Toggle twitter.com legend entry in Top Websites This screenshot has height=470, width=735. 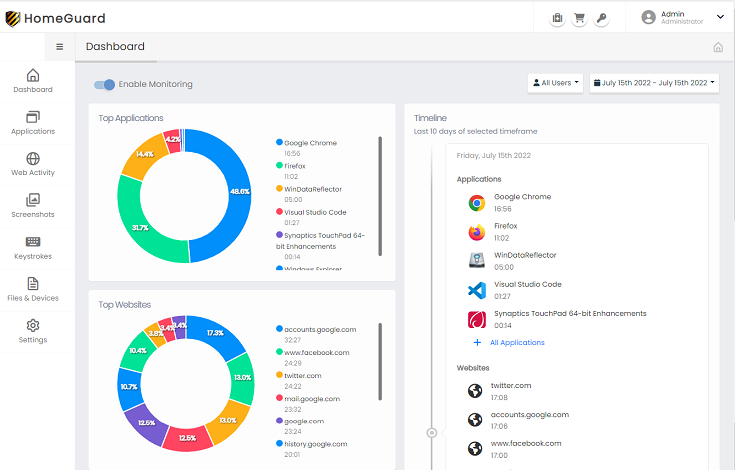click(299, 375)
